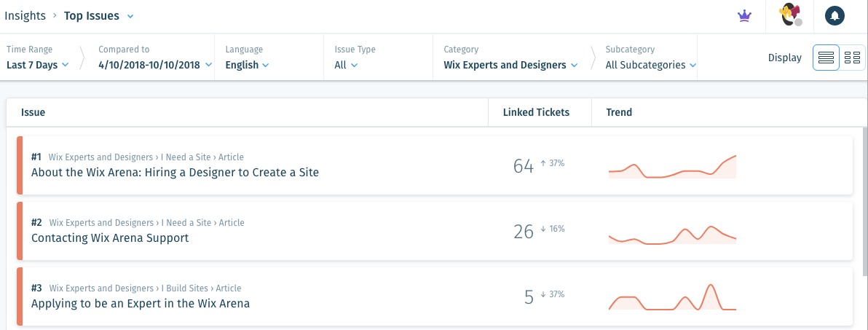Viewport: 868px width, 330px height.
Task: Open issue Contacting Wix Arena Support
Action: click(x=110, y=238)
